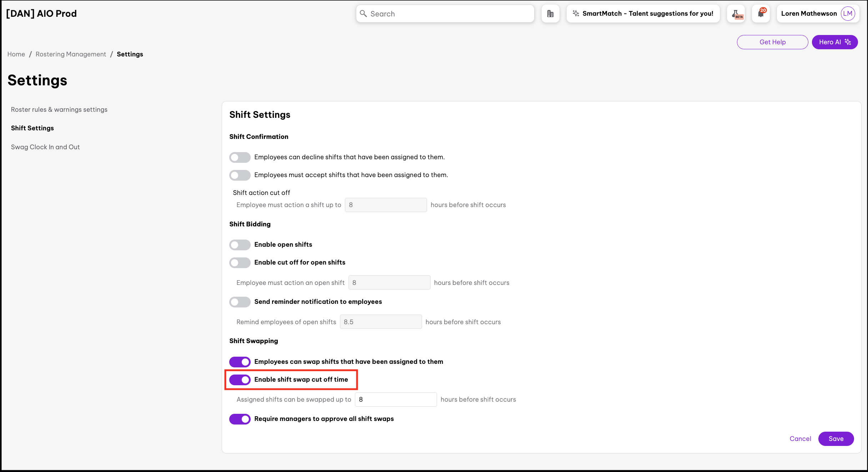This screenshot has height=472, width=868.
Task: Open Roster rules & warnings settings
Action: click(x=59, y=110)
